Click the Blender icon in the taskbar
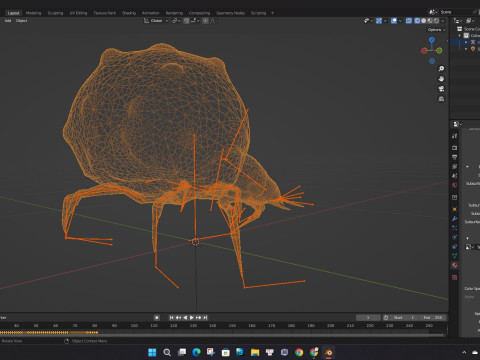Viewport: 480px width, 360px height. point(328,352)
